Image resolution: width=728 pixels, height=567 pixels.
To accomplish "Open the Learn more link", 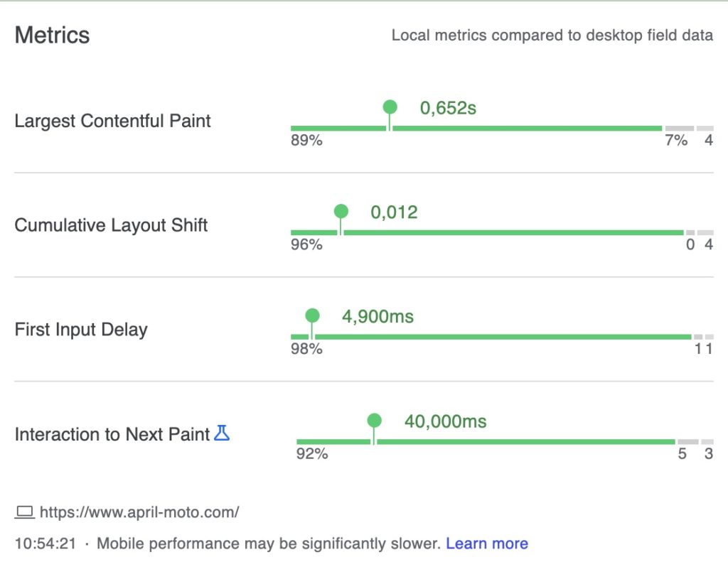I will (487, 543).
